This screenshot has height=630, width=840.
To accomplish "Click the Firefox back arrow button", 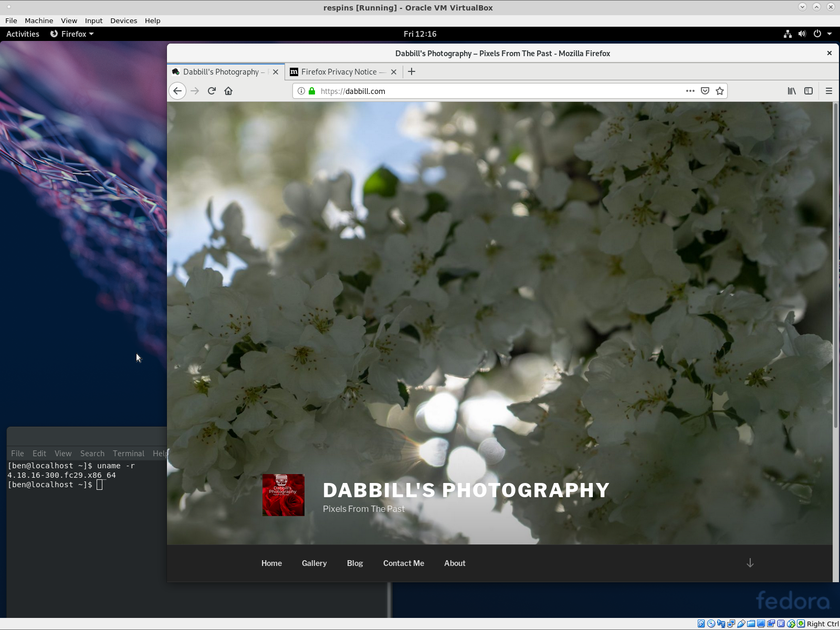I will click(177, 91).
